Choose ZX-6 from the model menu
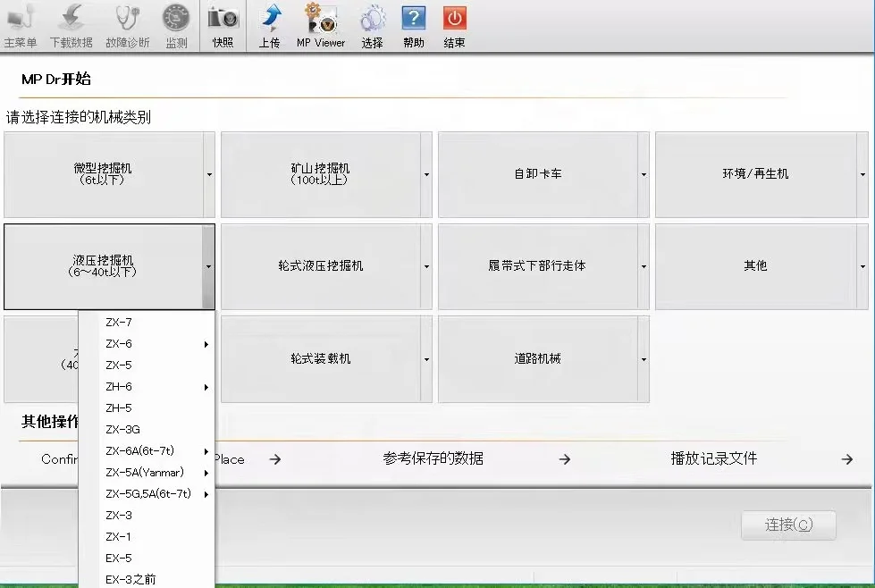This screenshot has width=875, height=588. (147, 344)
